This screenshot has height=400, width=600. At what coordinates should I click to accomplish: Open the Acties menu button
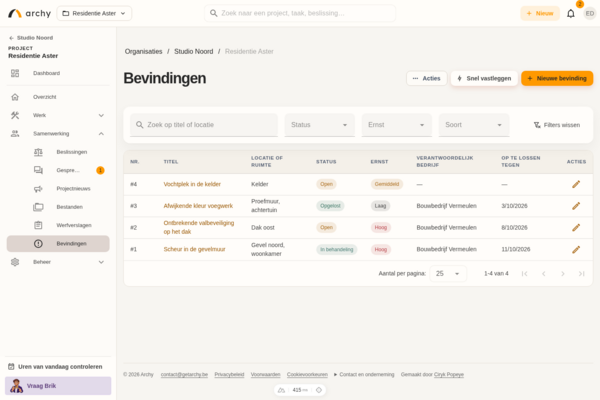click(x=427, y=78)
